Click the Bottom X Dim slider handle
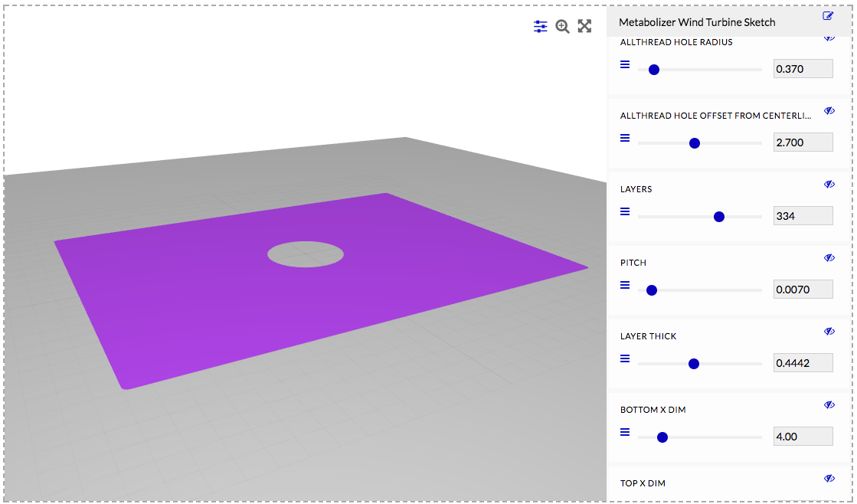The width and height of the screenshot is (857, 504). (x=662, y=437)
